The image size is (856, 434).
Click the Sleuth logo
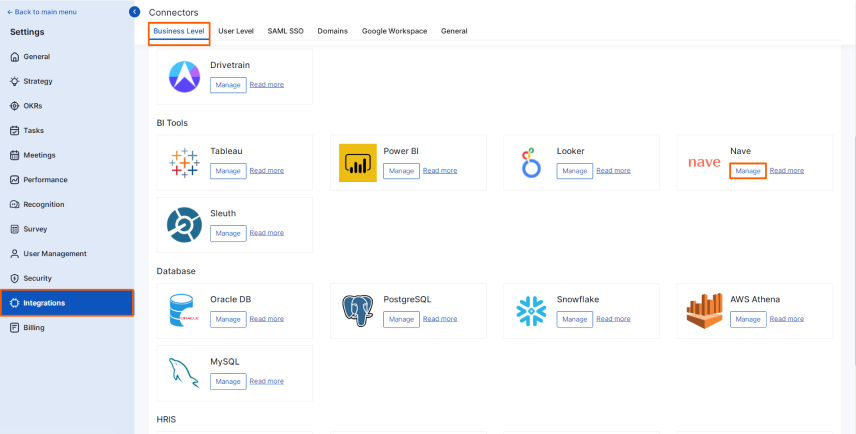click(185, 225)
